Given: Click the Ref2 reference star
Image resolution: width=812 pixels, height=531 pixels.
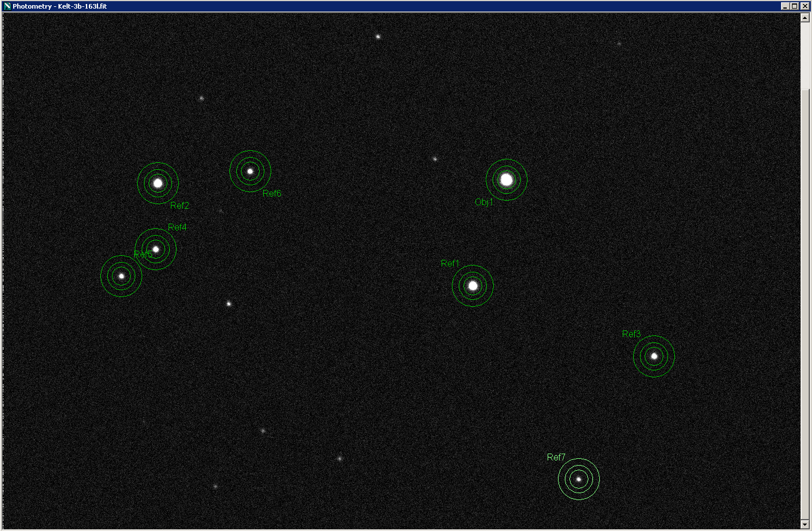Looking at the screenshot, I should point(158,183).
